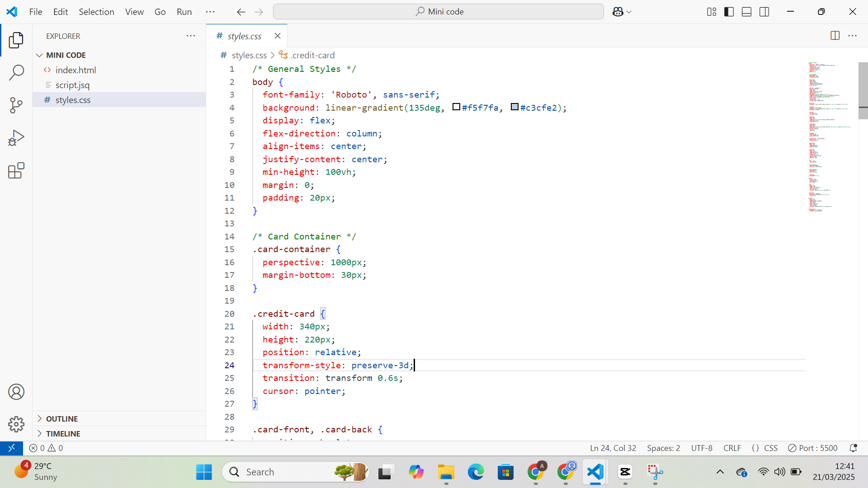The width and height of the screenshot is (868, 488).
Task: Open the Manage gear icon
Action: click(16, 424)
